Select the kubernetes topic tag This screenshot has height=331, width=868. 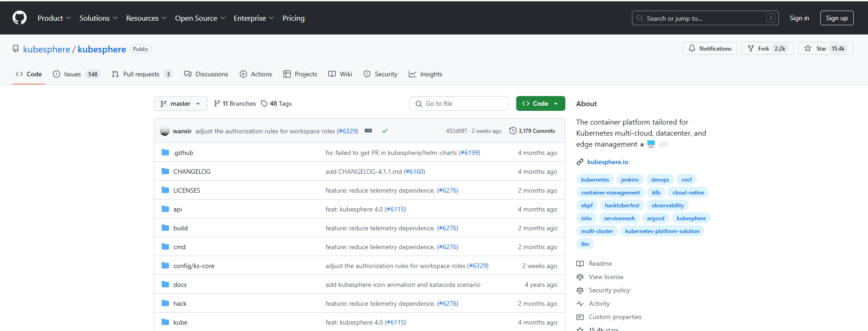(595, 180)
